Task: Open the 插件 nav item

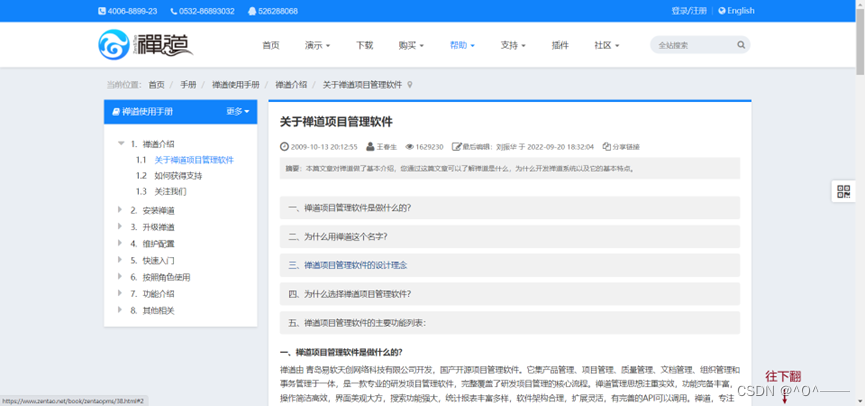Action: (560, 45)
